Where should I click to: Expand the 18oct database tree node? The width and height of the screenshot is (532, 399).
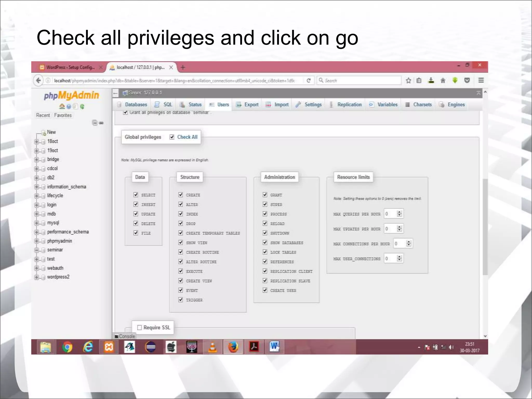click(x=37, y=142)
